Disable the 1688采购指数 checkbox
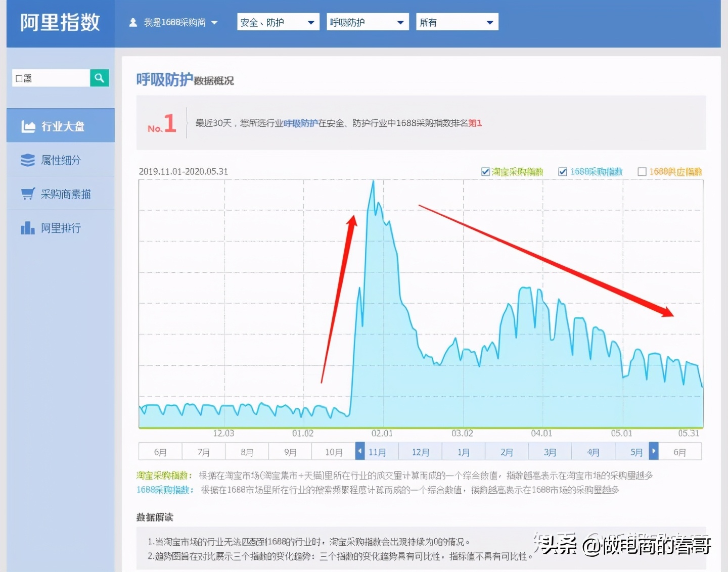This screenshot has height=572, width=728. tap(563, 171)
